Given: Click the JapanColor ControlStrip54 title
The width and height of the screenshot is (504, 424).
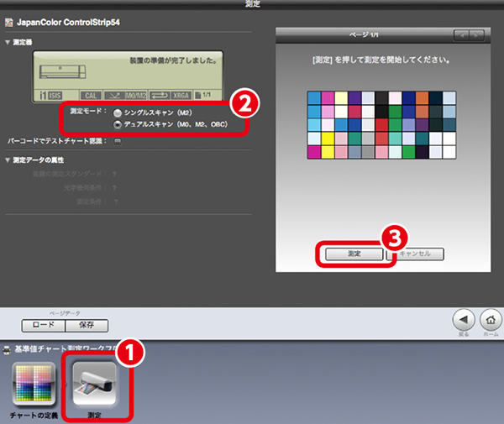Looking at the screenshot, I should pos(68,23).
